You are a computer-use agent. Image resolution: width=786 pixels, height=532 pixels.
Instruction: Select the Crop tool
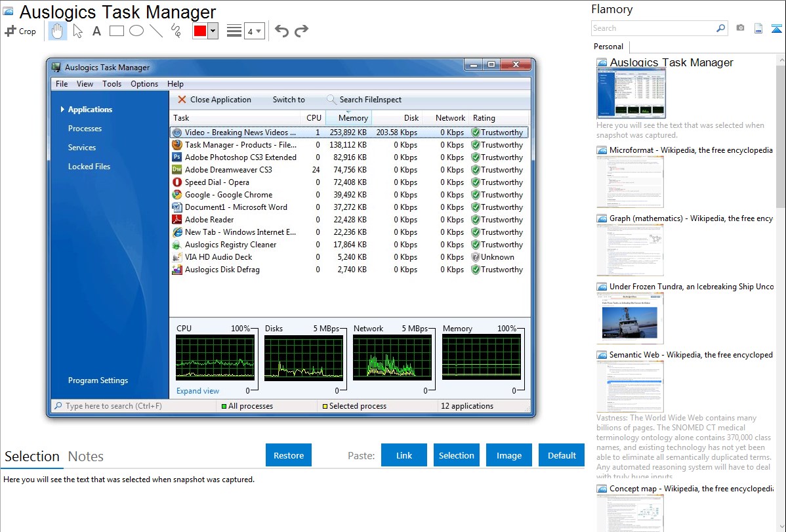pyautogui.click(x=20, y=31)
